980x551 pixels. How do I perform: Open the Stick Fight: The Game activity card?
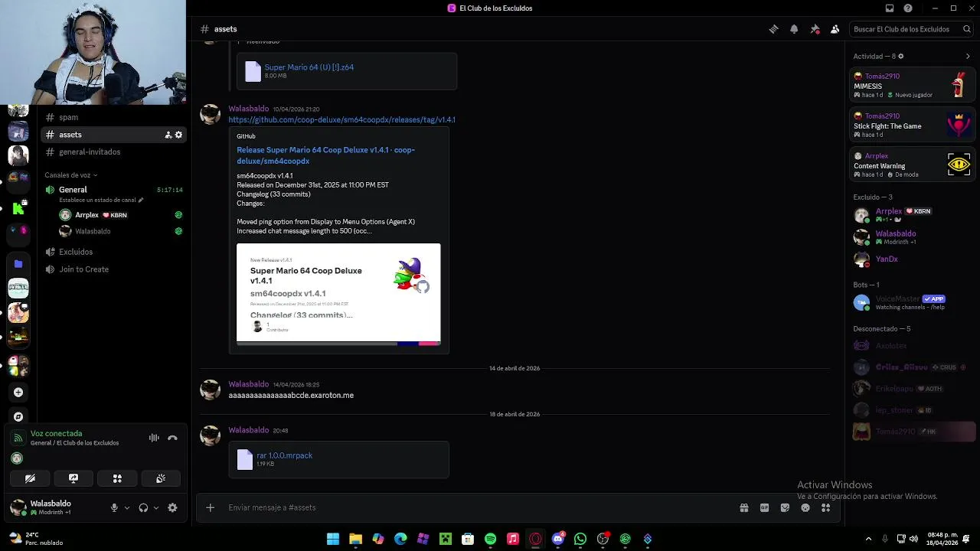913,126
